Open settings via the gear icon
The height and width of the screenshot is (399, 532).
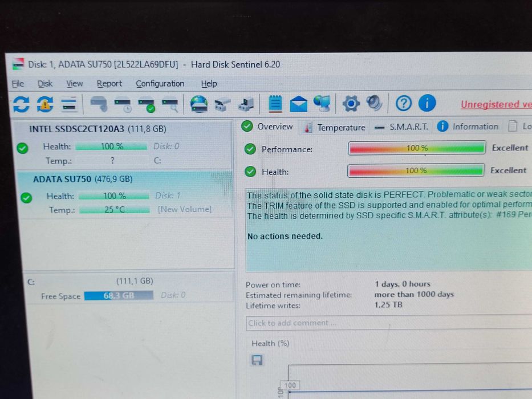[351, 104]
